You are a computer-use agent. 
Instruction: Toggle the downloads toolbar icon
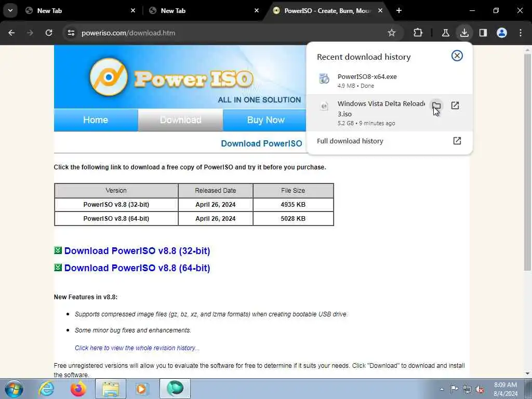(x=464, y=33)
